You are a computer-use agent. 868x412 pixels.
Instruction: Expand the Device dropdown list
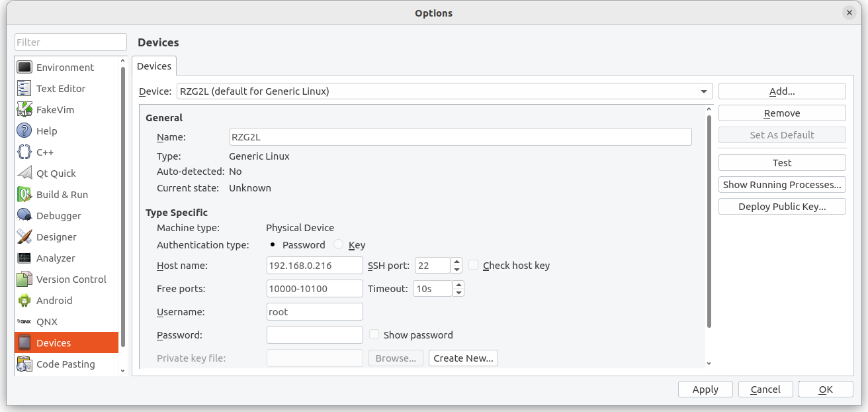(x=703, y=91)
